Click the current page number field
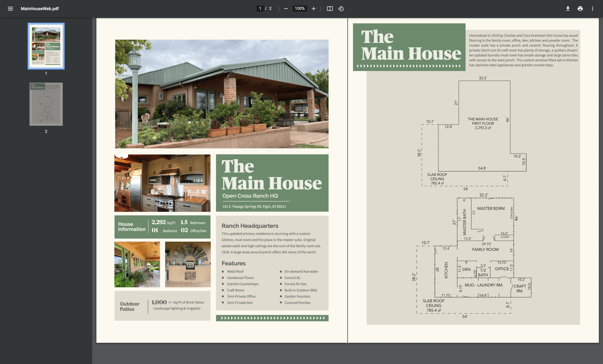603x364 pixels. 260,9
